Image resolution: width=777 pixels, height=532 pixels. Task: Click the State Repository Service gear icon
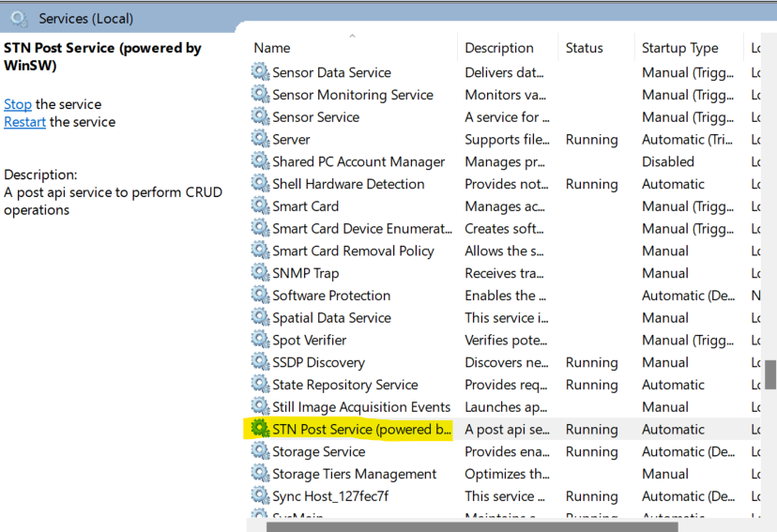(x=260, y=384)
